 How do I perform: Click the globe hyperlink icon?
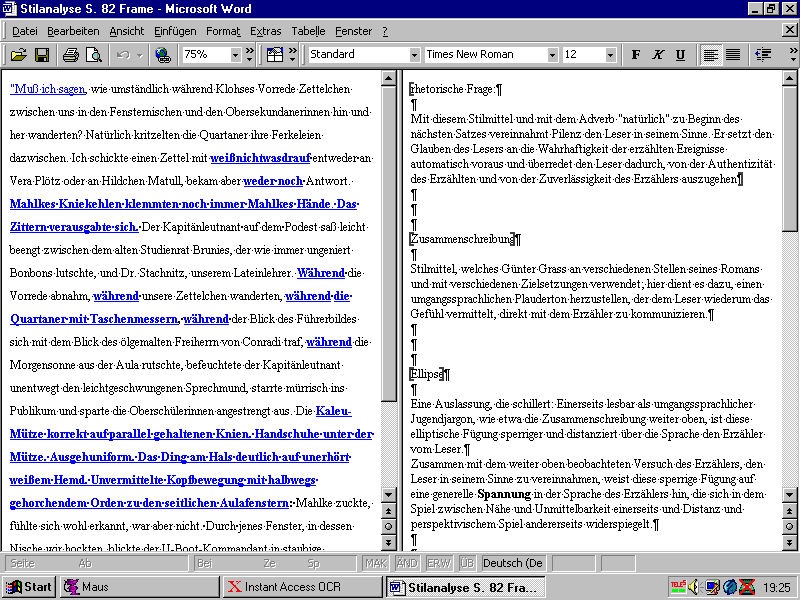pyautogui.click(x=163, y=54)
